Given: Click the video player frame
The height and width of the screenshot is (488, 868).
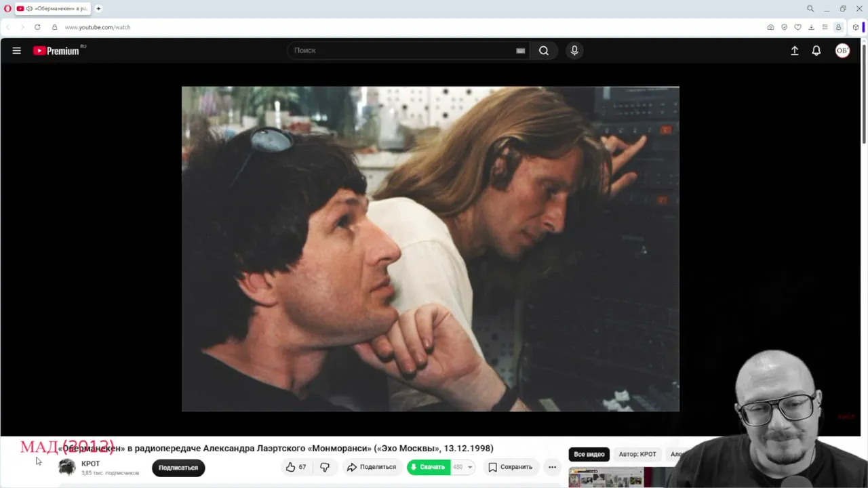Looking at the screenshot, I should click(430, 249).
